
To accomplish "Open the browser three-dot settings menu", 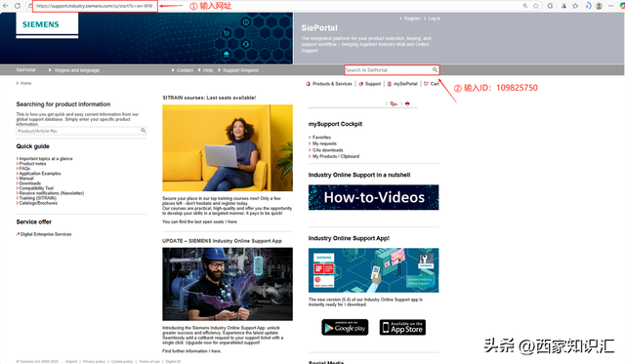I will click(x=610, y=6).
